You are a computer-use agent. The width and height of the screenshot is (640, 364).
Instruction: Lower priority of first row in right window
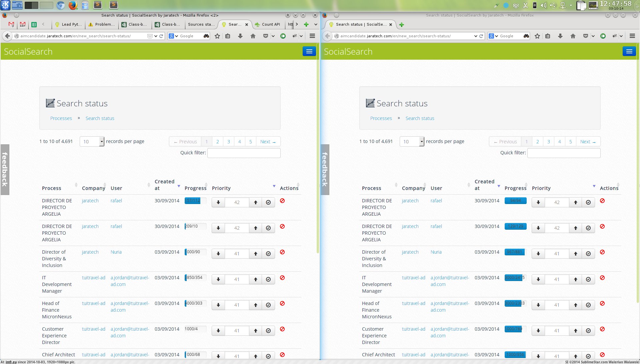[x=538, y=202]
